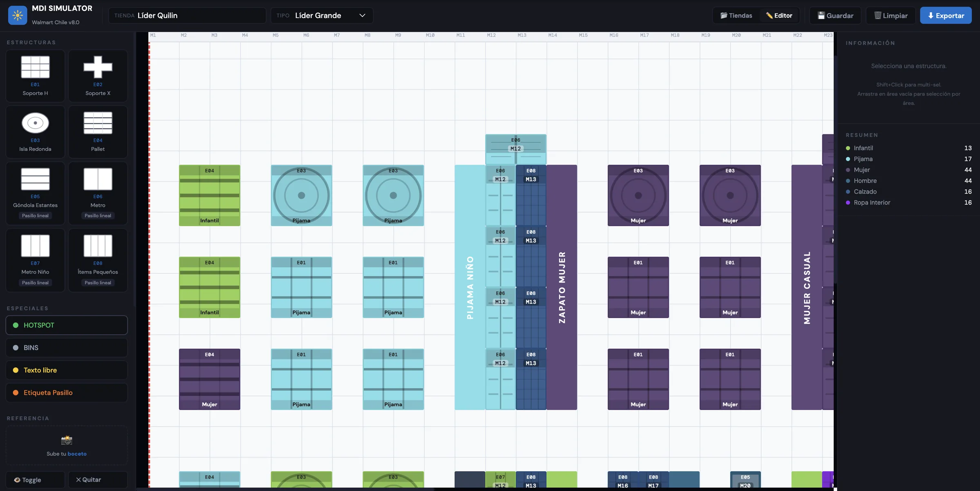Viewport: 980px width, 491px height.
Task: Click the Toggle reference button
Action: [35, 480]
